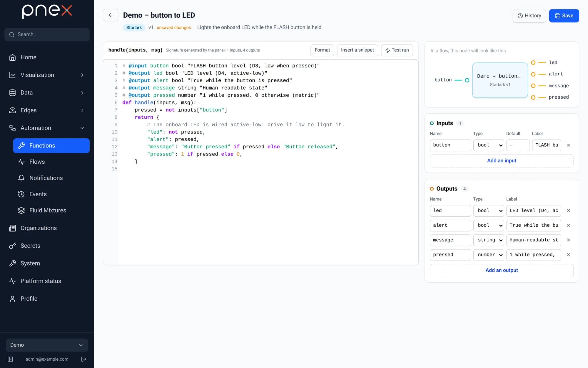Open Fluid Mixtures
This screenshot has width=588, height=368.
pos(51,210)
